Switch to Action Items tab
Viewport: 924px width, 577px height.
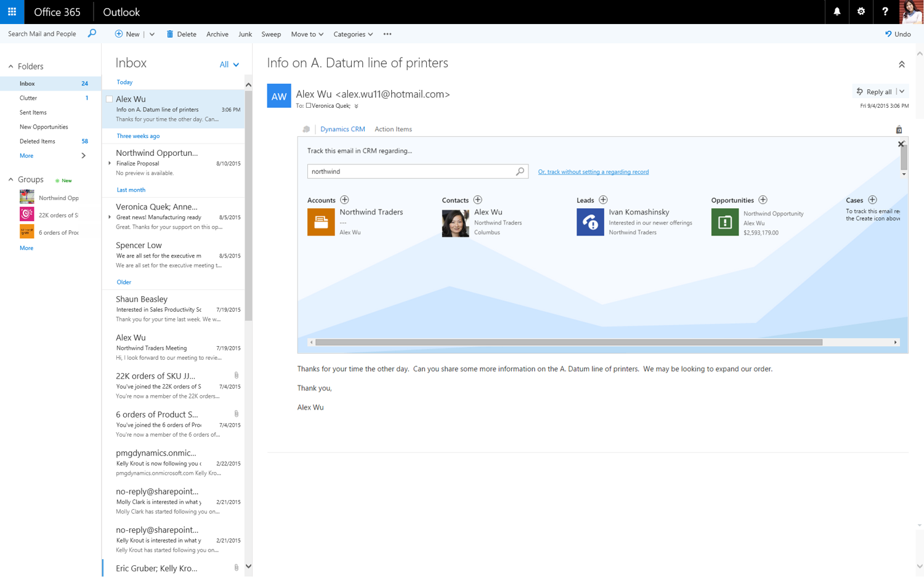coord(393,129)
